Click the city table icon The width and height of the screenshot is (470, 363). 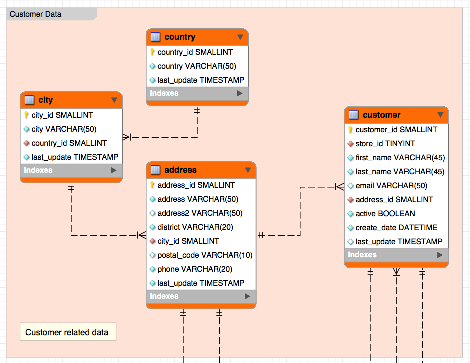point(30,100)
